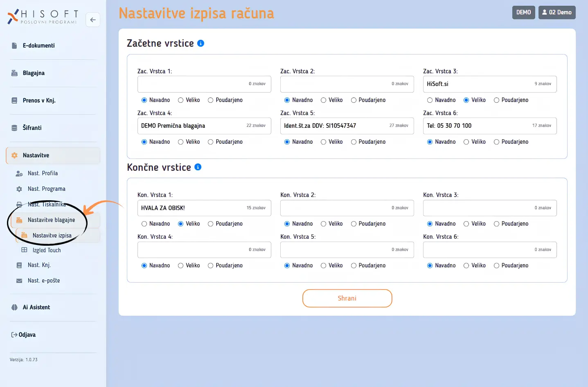Screen dimensions: 588x387
Task: Click the HiSoft logo
Action: [x=43, y=17]
